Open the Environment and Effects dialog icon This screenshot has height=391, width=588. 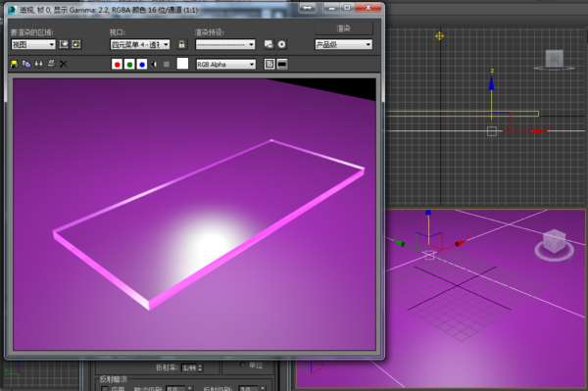[x=281, y=44]
